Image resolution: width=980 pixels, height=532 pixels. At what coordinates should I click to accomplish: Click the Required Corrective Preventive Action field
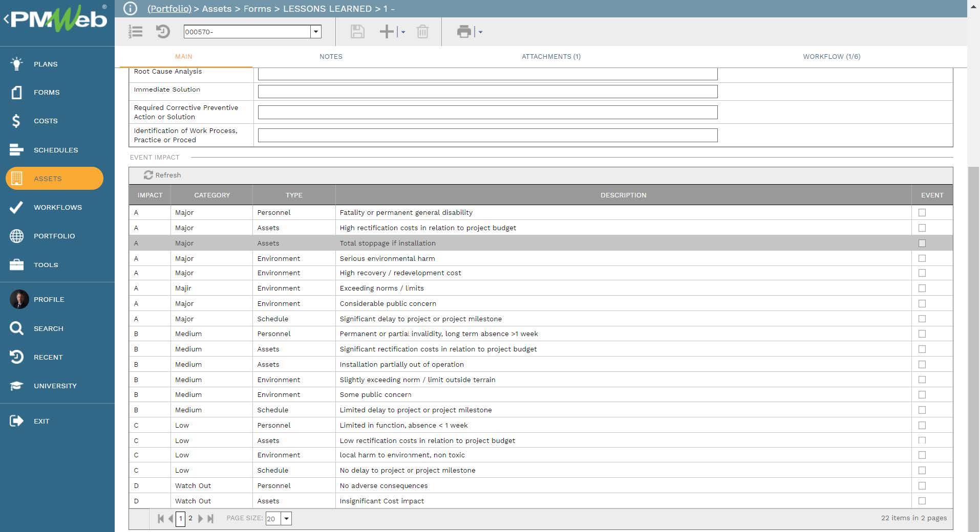pos(487,113)
